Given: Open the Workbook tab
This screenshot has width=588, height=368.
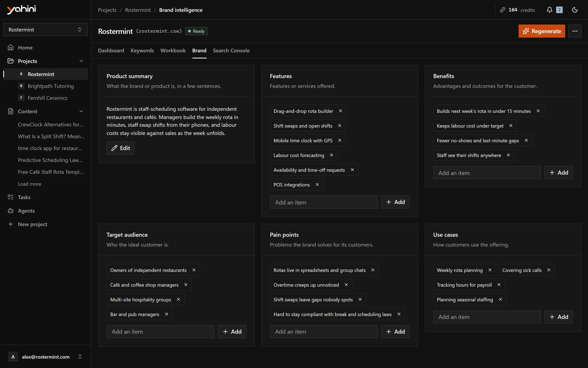Looking at the screenshot, I should click(x=173, y=50).
